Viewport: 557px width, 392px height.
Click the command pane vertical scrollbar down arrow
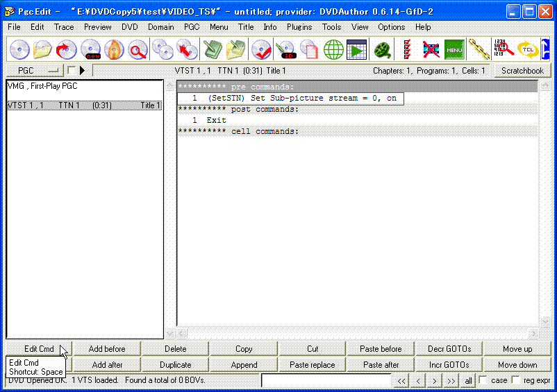[545, 322]
